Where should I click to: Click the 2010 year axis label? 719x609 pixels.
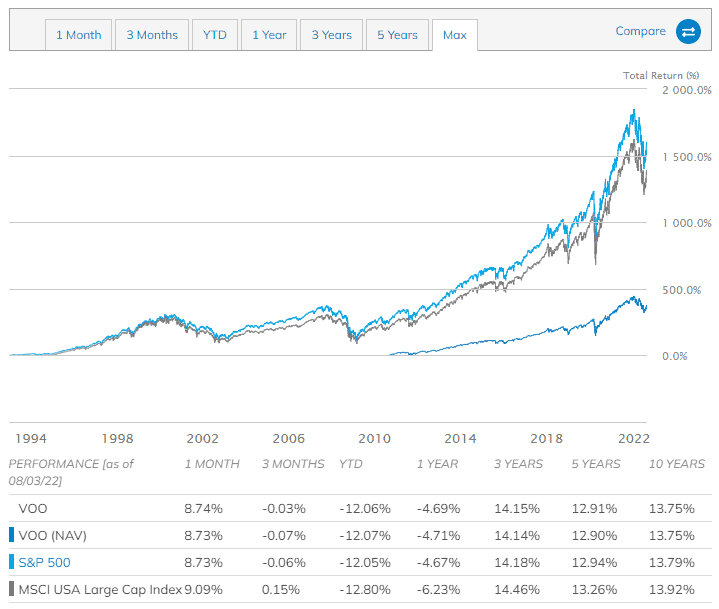[374, 438]
